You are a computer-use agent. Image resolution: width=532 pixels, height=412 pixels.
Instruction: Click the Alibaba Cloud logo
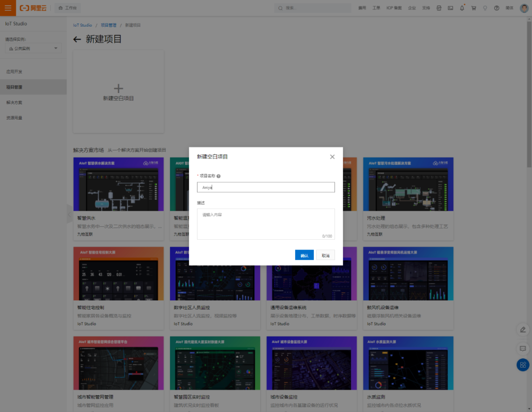click(33, 8)
